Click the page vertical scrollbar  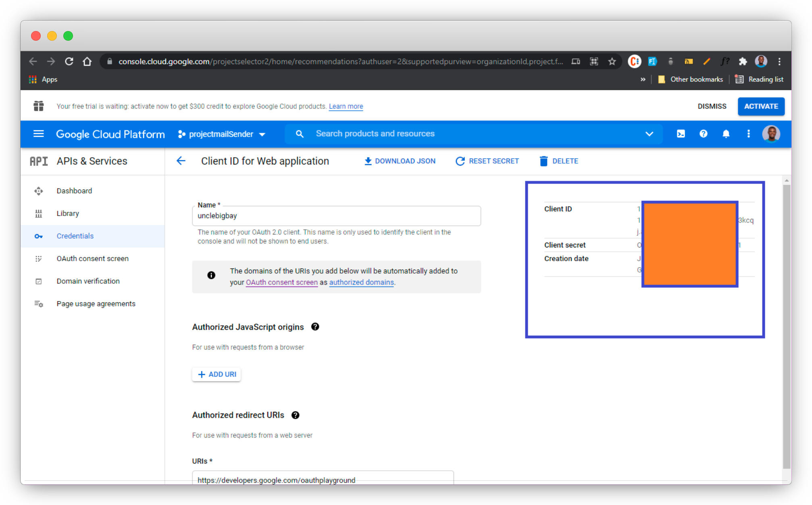[x=787, y=326]
